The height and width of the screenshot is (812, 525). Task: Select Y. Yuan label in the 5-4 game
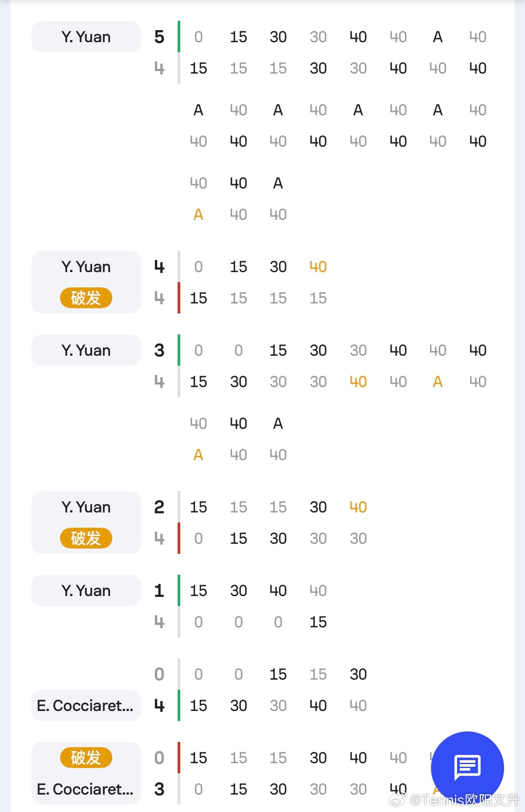click(86, 37)
